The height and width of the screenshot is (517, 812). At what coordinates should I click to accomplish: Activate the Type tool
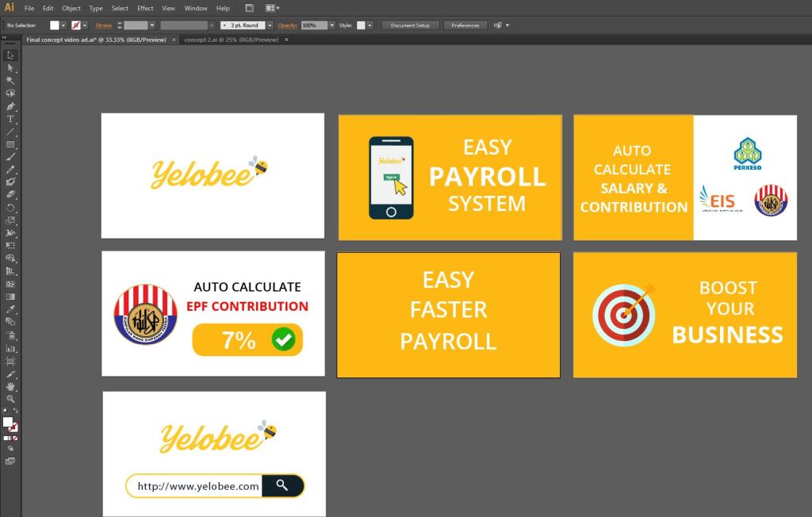click(10, 119)
